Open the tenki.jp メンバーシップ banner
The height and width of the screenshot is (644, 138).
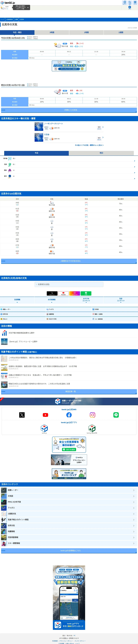[x=69, y=474]
